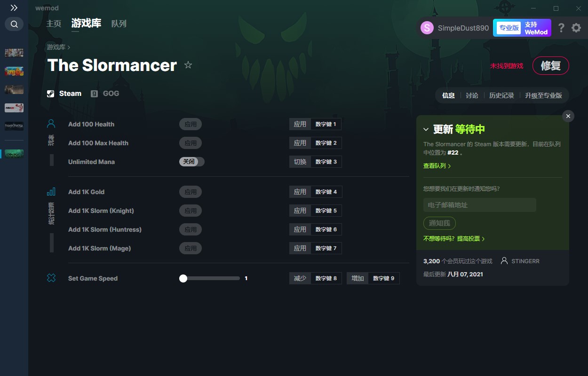The height and width of the screenshot is (376, 588).
Task: Open the 查看队列 view queue link
Action: (437, 166)
